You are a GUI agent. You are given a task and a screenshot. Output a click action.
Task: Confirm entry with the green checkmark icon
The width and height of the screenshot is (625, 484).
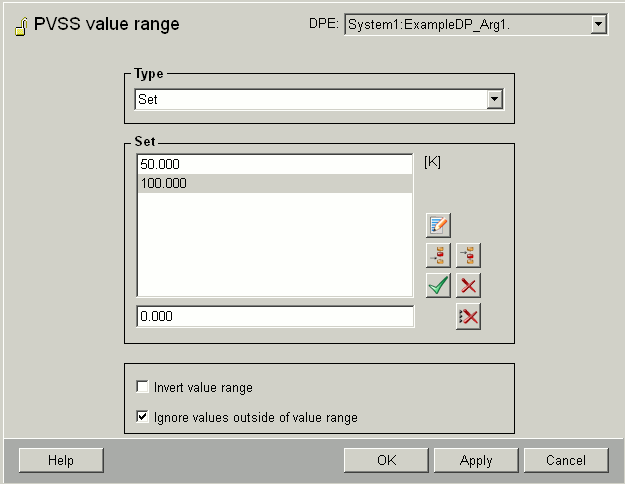(438, 286)
